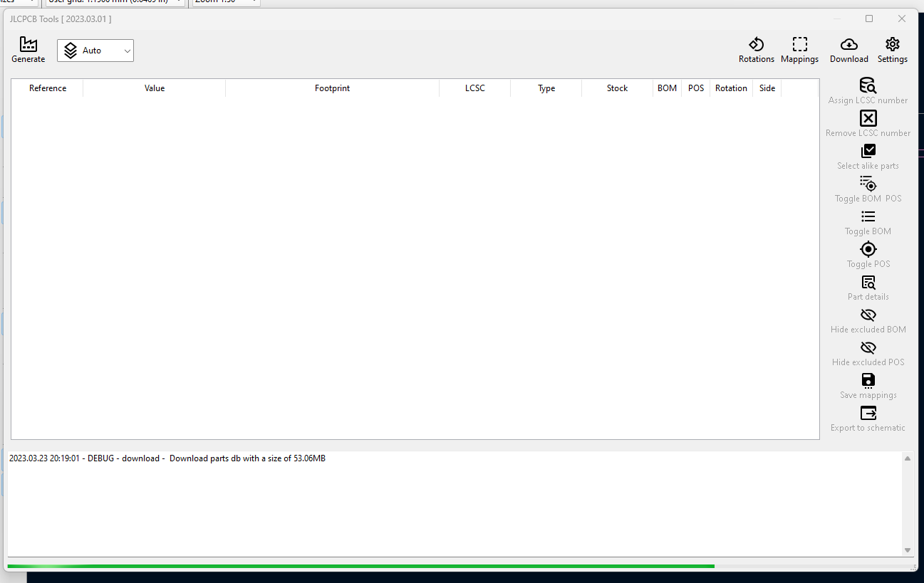Close the JLCPCB Tools window
The width and height of the screenshot is (924, 583).
pyautogui.click(x=902, y=19)
